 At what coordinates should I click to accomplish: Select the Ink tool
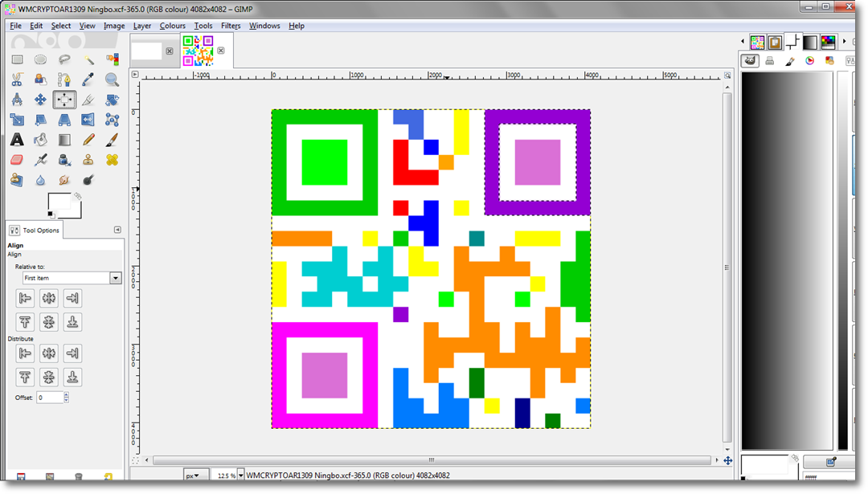pos(64,160)
